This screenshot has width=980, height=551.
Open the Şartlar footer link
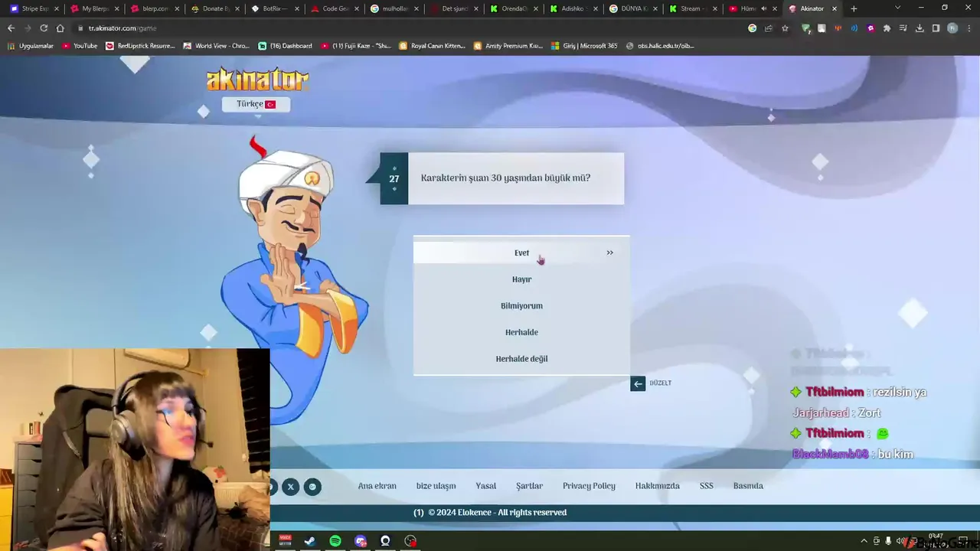pos(529,486)
